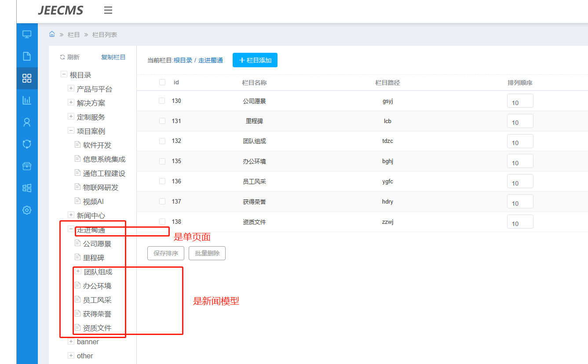Click the 排列顺序 column header
This screenshot has width=588, height=364.
pos(520,83)
